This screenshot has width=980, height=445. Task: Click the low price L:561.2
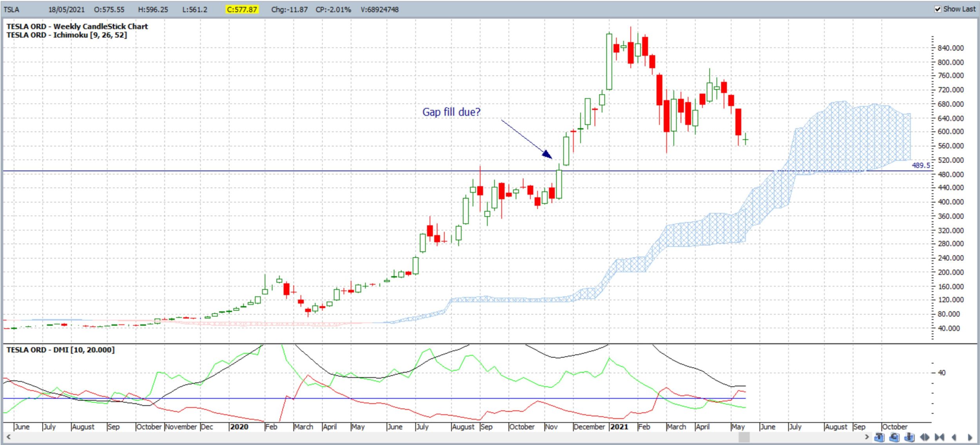click(195, 9)
